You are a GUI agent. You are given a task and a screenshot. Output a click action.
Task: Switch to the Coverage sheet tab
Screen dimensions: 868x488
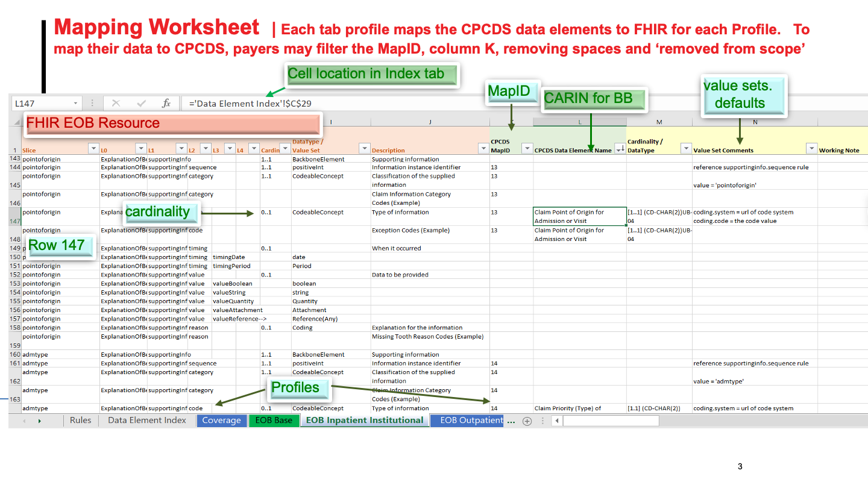[221, 421]
